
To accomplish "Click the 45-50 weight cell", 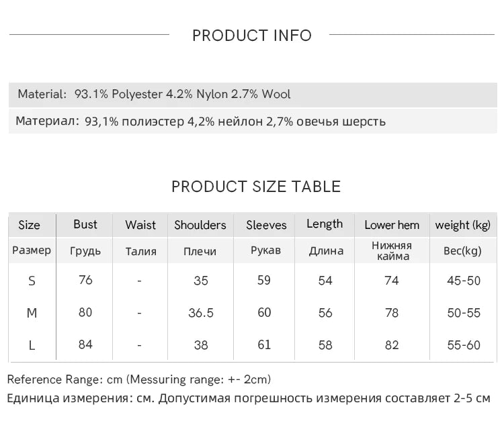I will (464, 281).
